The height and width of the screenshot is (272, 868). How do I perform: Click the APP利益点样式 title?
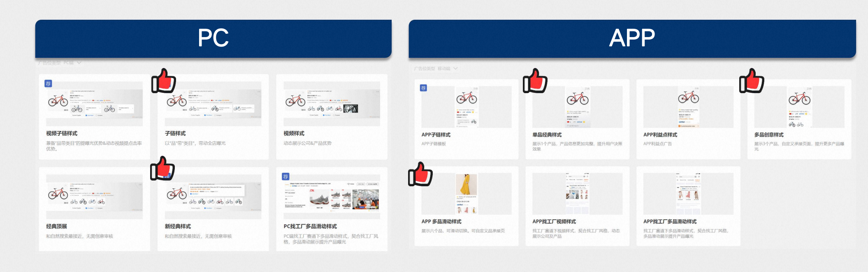click(660, 135)
